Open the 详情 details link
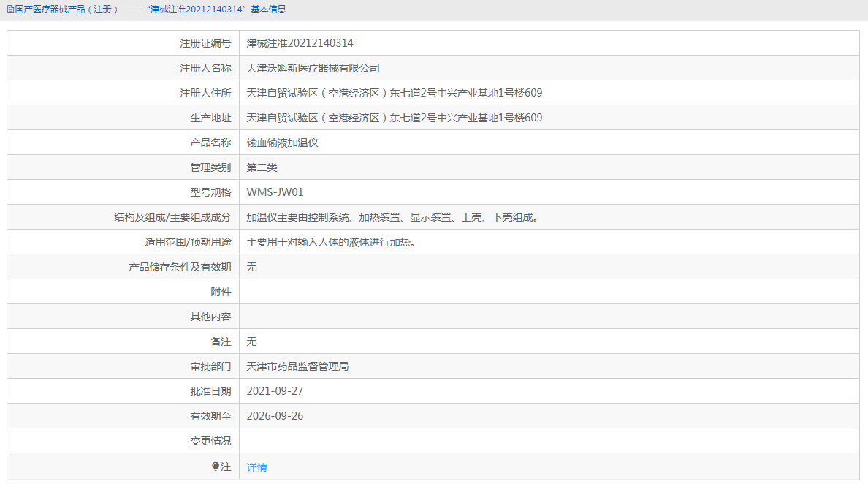Viewport: 868px width, 484px height. click(257, 467)
